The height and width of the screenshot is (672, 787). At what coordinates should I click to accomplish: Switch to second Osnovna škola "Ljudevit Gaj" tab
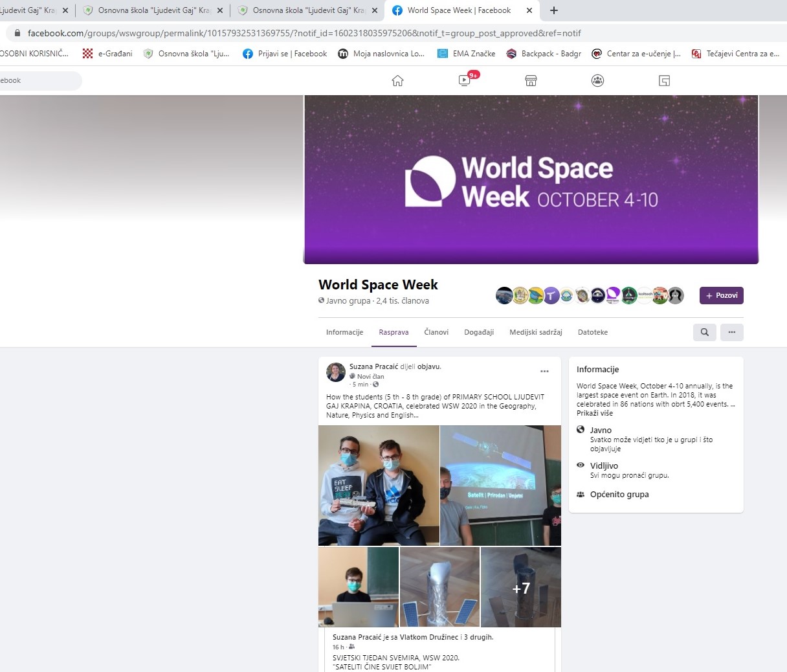tap(153, 10)
